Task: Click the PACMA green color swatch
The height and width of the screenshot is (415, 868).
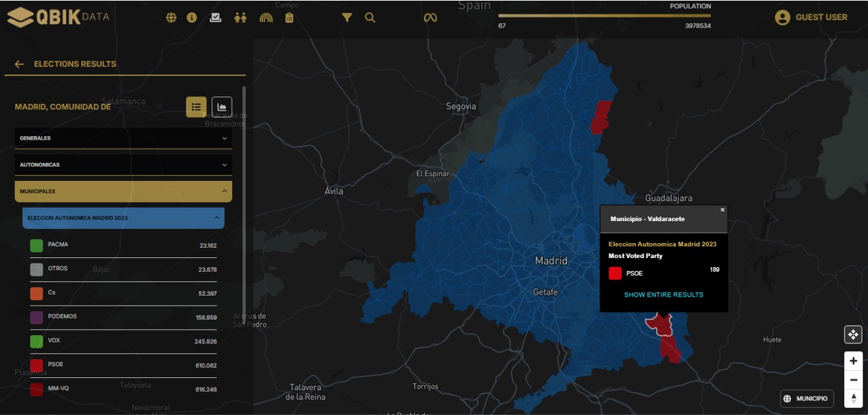Action: tap(36, 245)
